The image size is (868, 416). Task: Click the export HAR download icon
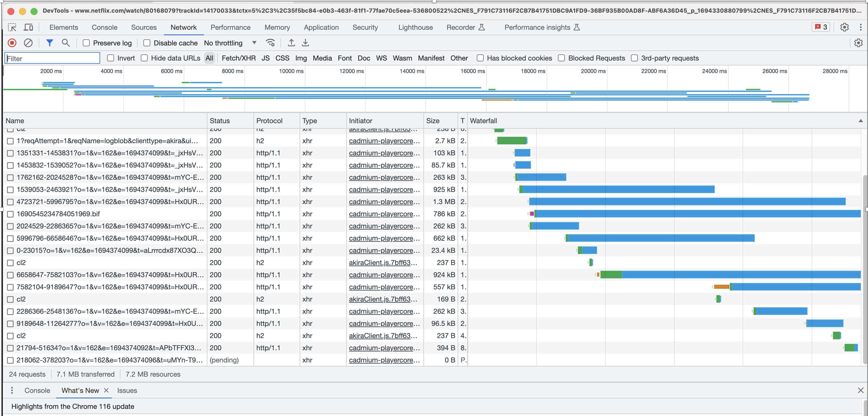click(x=305, y=43)
